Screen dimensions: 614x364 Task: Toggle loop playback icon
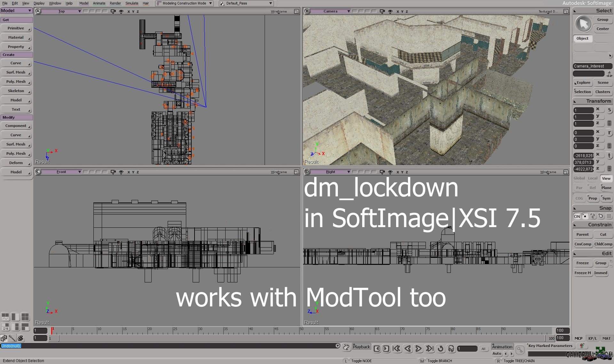(x=441, y=349)
